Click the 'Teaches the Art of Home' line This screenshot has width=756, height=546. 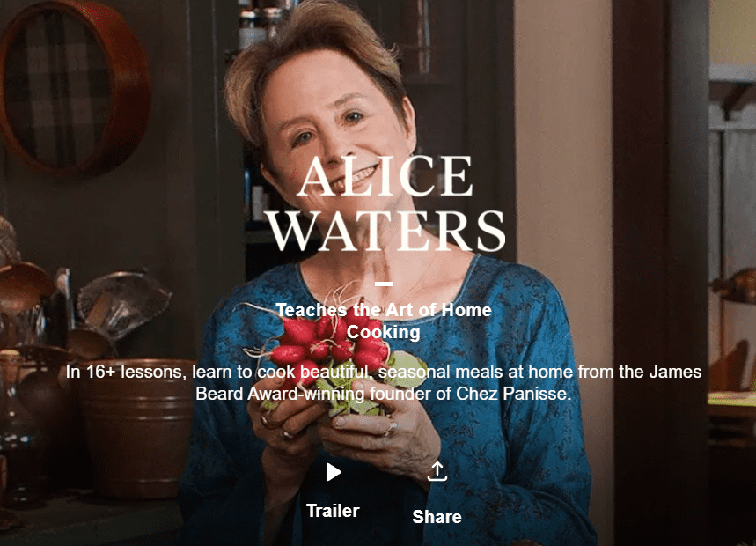click(x=384, y=310)
